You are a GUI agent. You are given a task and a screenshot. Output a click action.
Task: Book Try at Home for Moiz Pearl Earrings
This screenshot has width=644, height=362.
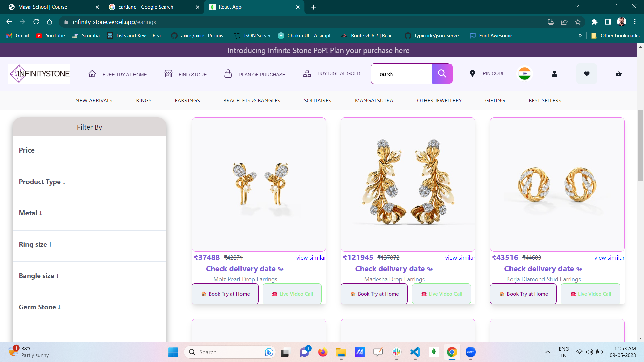coord(225,294)
